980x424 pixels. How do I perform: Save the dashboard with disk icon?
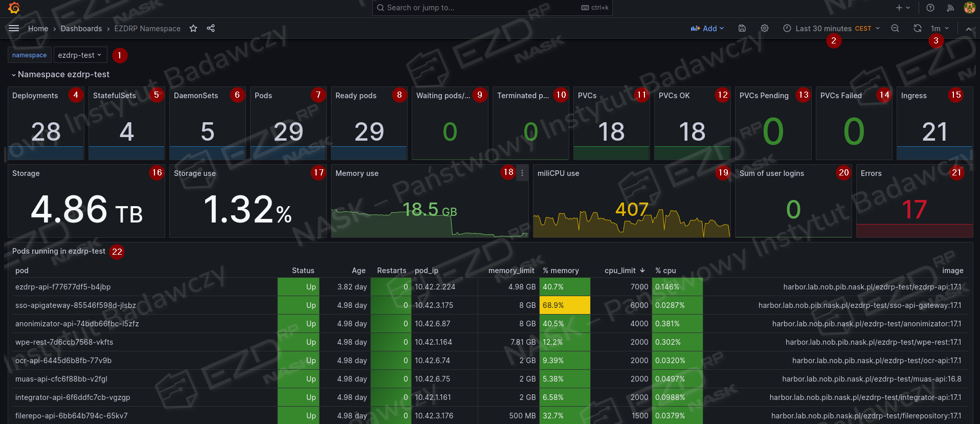(x=742, y=29)
